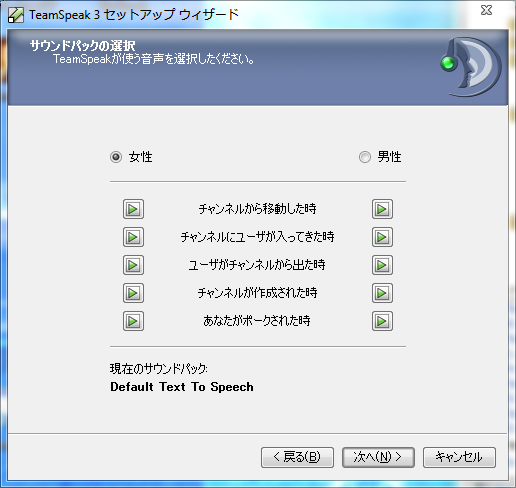
Task: Play male sample for あなたがポークされた時
Action: tap(382, 321)
